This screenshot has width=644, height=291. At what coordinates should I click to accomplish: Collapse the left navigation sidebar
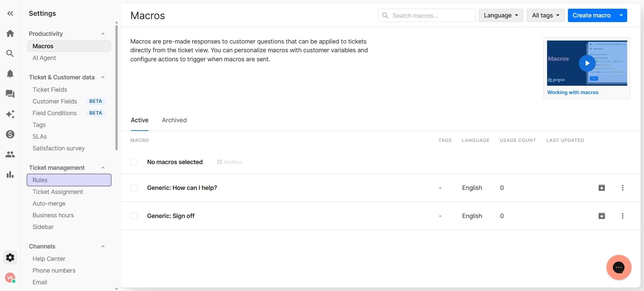click(x=10, y=13)
